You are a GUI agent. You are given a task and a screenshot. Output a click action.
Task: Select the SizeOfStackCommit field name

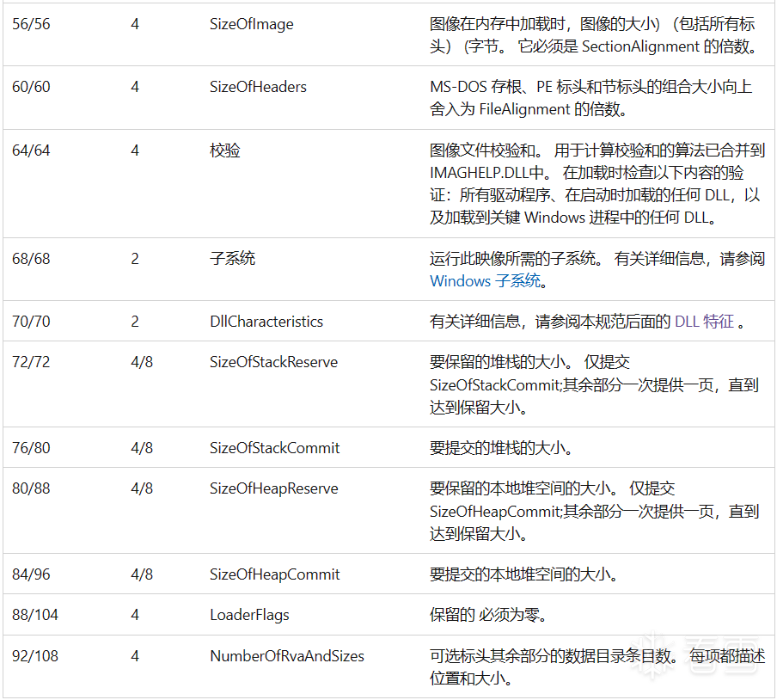point(274,448)
